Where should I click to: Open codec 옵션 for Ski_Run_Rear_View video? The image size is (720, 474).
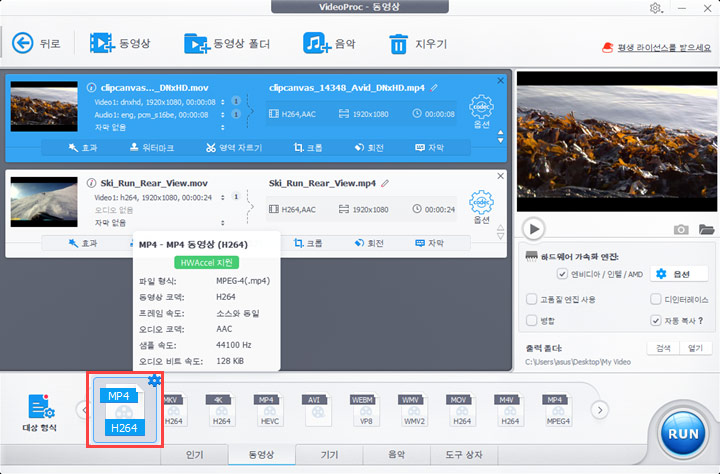click(481, 207)
